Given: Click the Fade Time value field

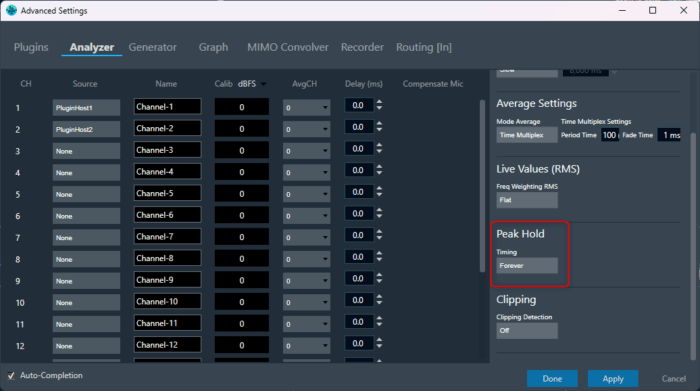Looking at the screenshot, I should (x=669, y=135).
